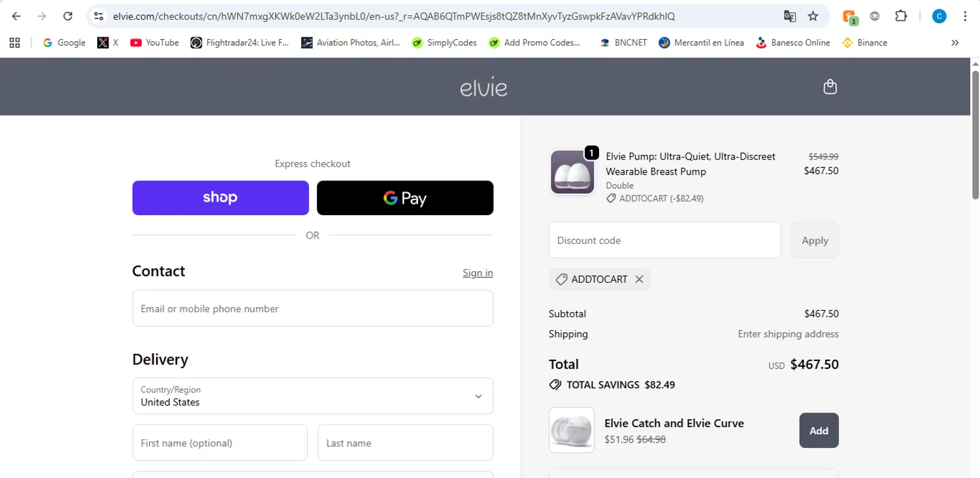This screenshot has width=980, height=478.
Task: Click the Elvie Pump product thumbnail
Action: (x=572, y=172)
